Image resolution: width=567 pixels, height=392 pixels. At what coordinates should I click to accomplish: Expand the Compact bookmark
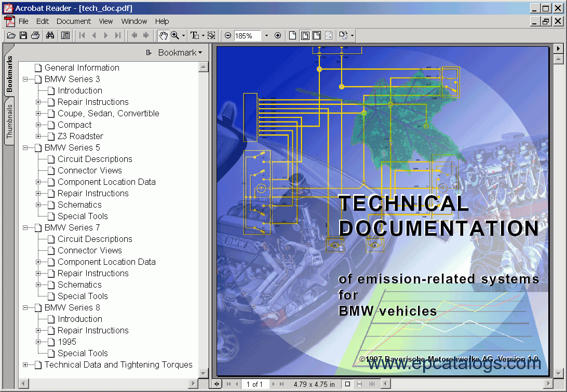click(x=38, y=125)
